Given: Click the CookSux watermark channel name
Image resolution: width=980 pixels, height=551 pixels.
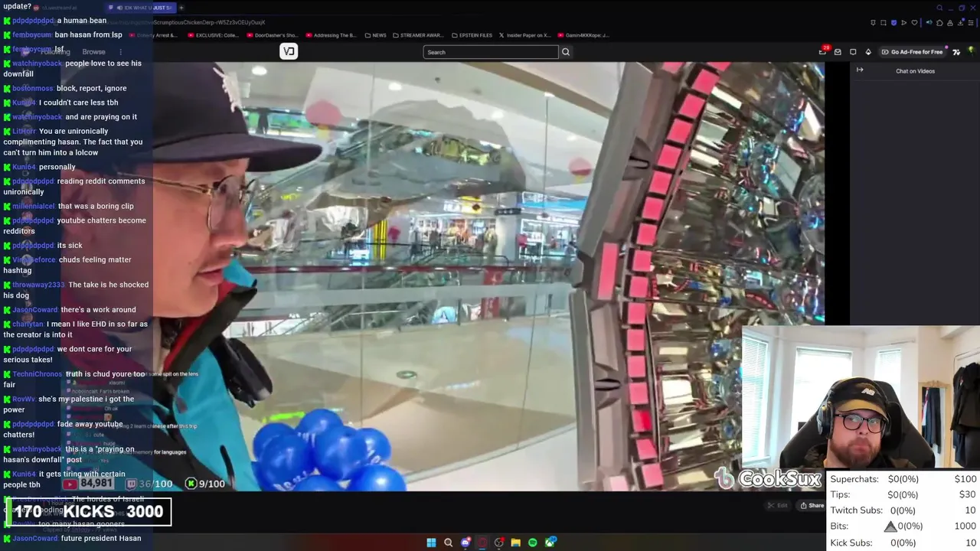Looking at the screenshot, I should [x=779, y=479].
